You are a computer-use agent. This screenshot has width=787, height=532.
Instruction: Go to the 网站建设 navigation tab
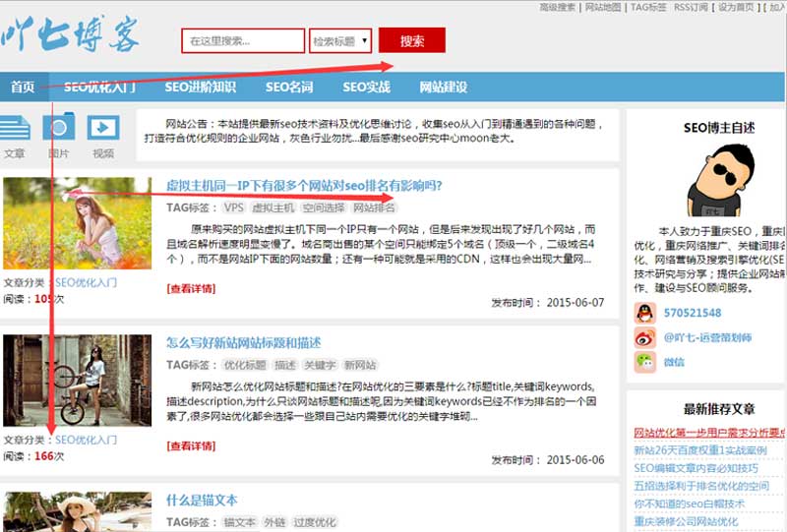pyautogui.click(x=443, y=87)
